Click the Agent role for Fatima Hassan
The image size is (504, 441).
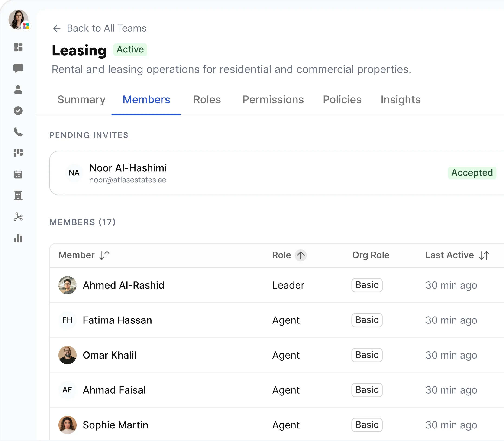pyautogui.click(x=286, y=321)
